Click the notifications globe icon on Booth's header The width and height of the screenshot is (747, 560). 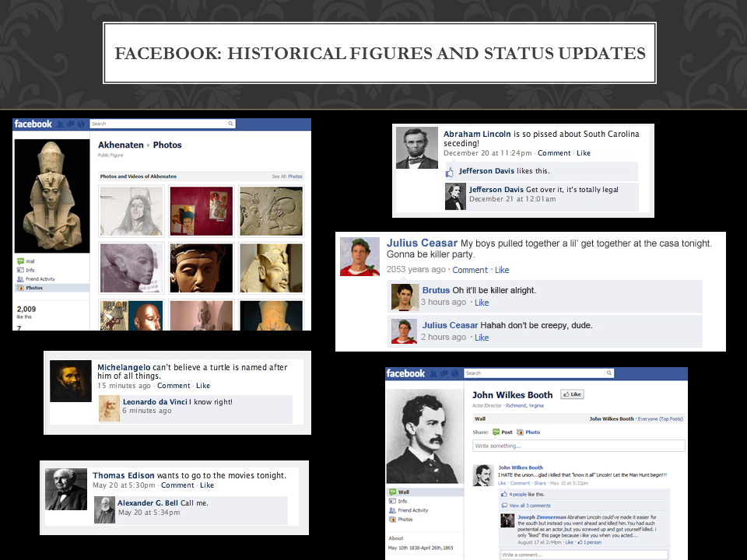tap(454, 373)
